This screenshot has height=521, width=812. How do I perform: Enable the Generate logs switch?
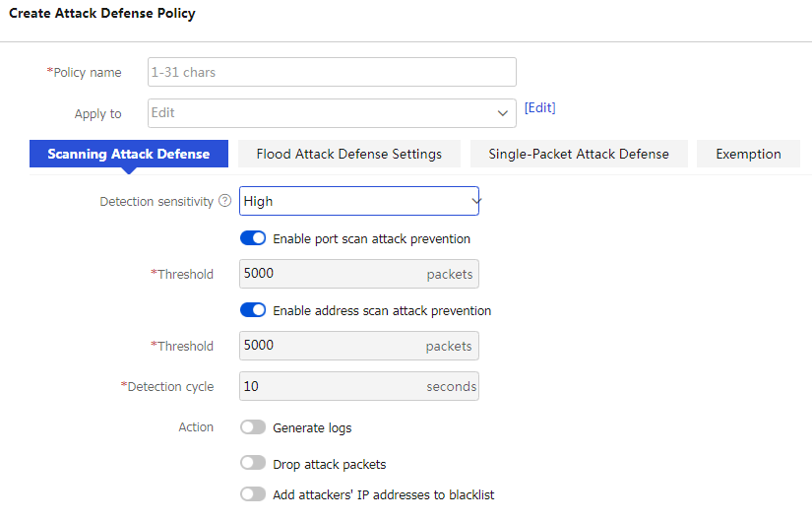pyautogui.click(x=253, y=427)
